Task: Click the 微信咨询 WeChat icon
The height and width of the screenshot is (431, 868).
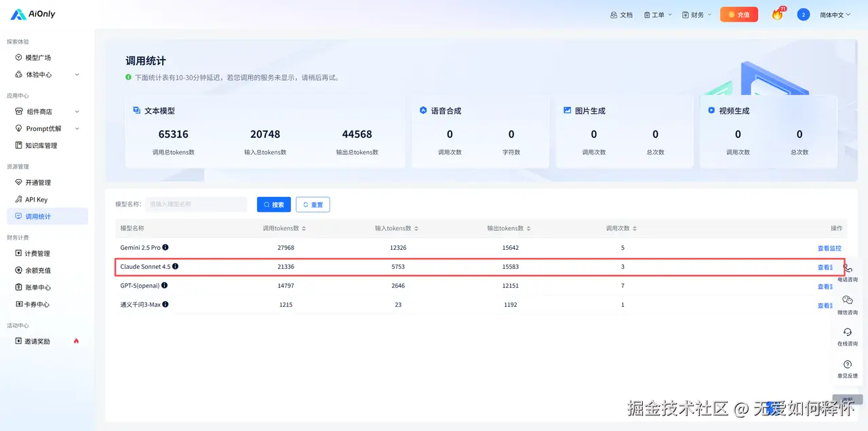Action: point(848,300)
